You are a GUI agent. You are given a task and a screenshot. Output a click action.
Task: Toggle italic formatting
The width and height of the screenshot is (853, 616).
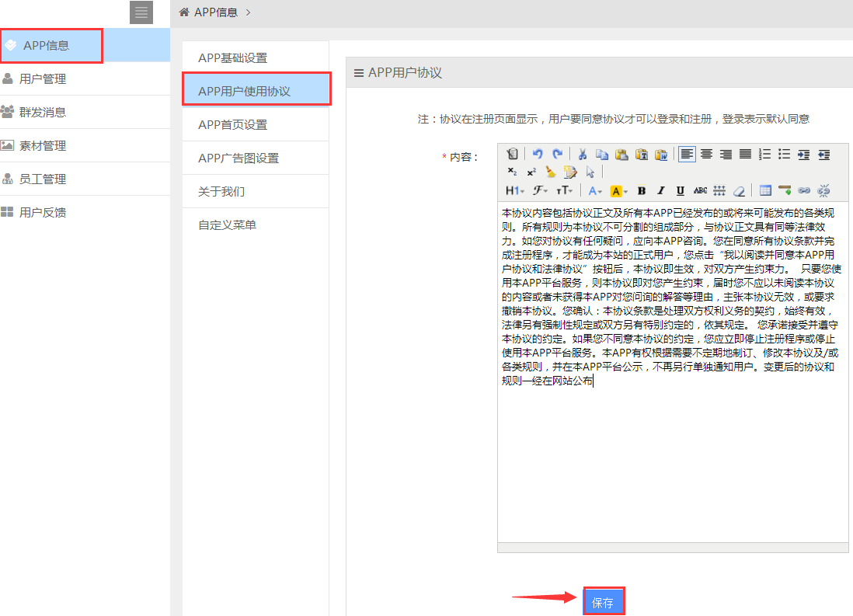click(x=661, y=190)
